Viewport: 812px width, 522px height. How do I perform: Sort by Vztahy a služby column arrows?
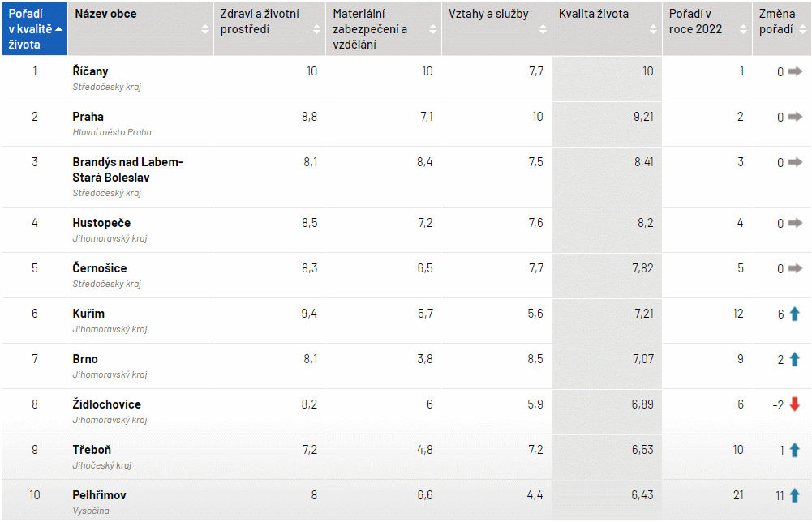coord(543,29)
